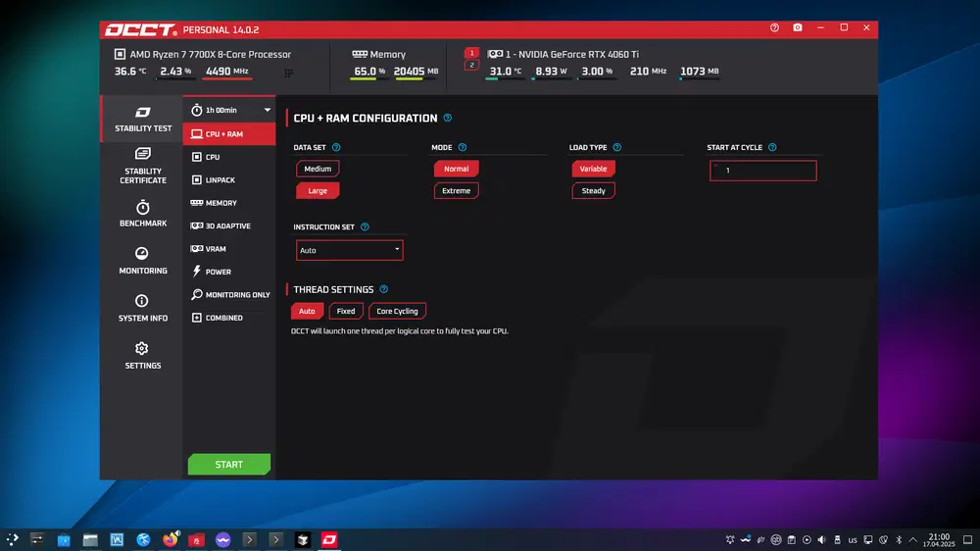Image resolution: width=980 pixels, height=551 pixels.
Task: Click the GPU VRAM 1073 MB reading
Action: pyautogui.click(x=700, y=72)
